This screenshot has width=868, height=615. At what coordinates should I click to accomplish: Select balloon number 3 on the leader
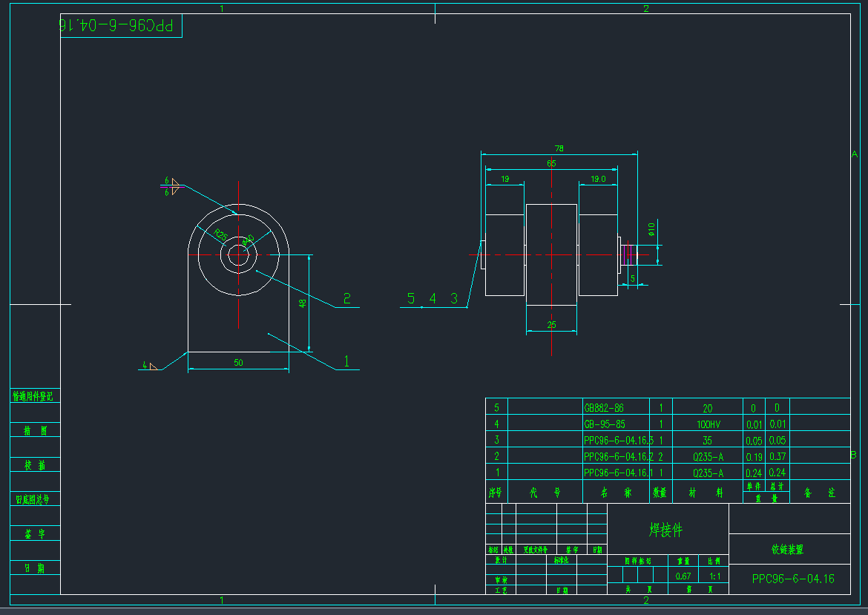[454, 299]
